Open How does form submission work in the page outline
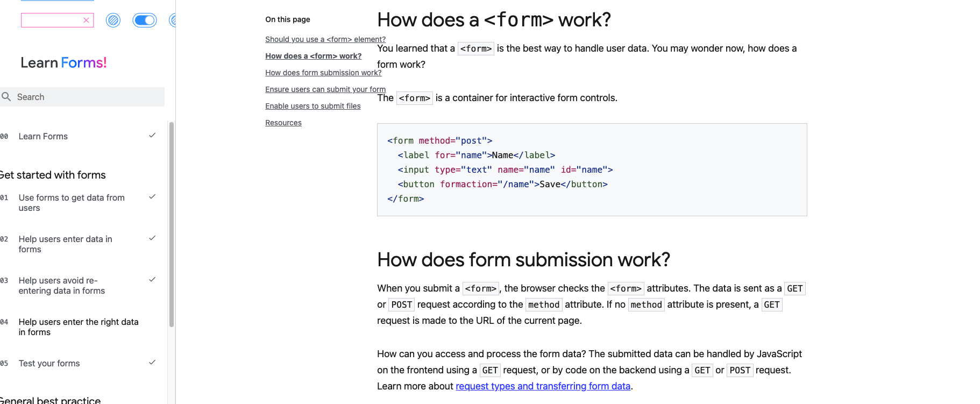980x404 pixels. [323, 73]
